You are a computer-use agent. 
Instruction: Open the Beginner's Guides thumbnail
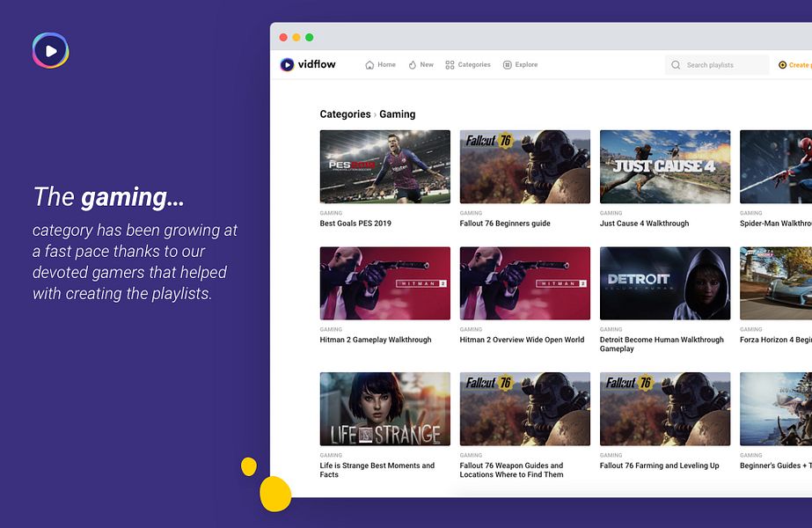pos(776,409)
